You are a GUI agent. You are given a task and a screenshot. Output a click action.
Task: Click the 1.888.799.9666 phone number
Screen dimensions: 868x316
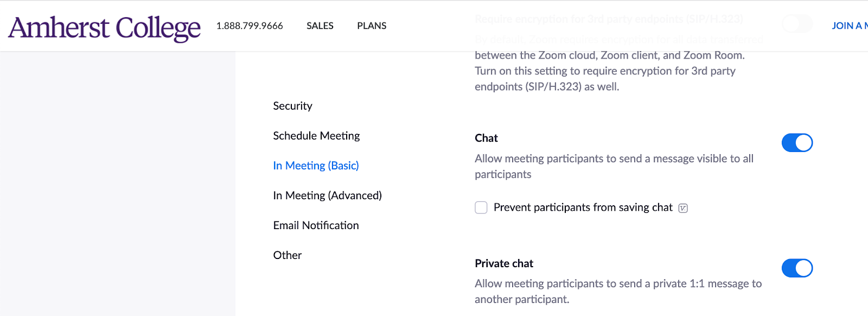click(250, 26)
